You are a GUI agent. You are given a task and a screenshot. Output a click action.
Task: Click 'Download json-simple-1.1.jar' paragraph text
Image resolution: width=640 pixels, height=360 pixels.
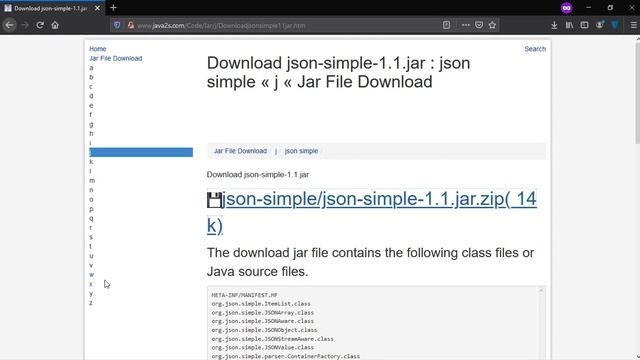(x=258, y=175)
